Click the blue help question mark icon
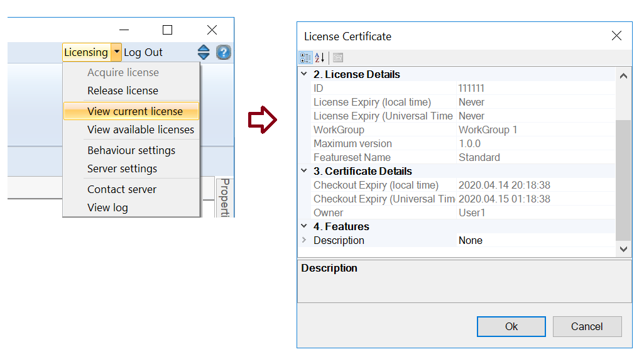Screen dimensions: 644x359 click(x=224, y=52)
